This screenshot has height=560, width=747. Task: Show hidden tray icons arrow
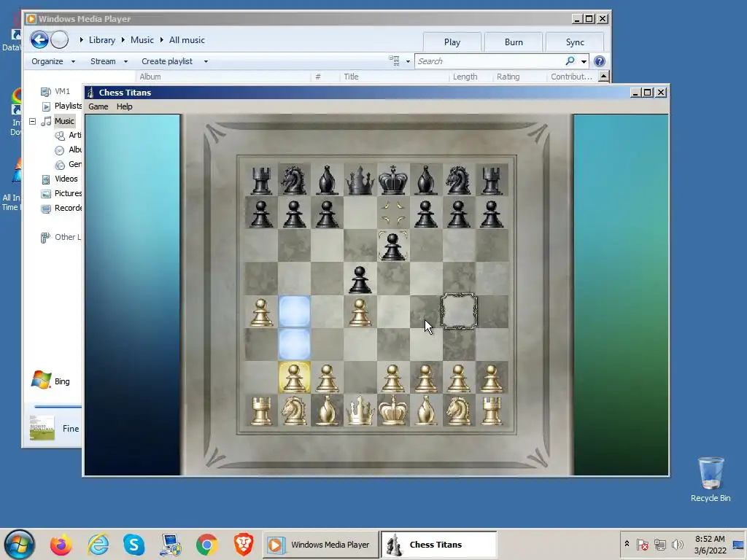627,544
